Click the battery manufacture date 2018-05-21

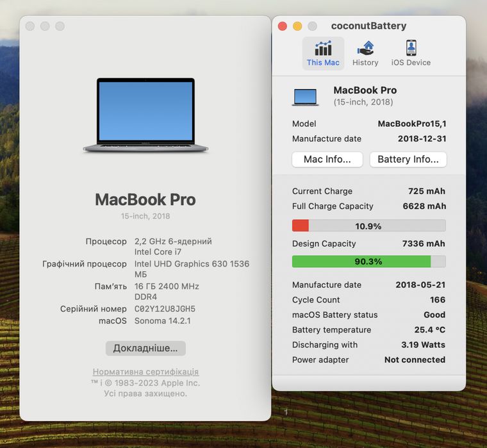coord(420,285)
